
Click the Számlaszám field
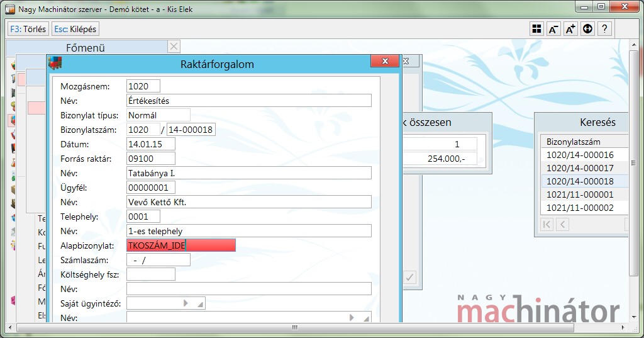click(x=158, y=260)
